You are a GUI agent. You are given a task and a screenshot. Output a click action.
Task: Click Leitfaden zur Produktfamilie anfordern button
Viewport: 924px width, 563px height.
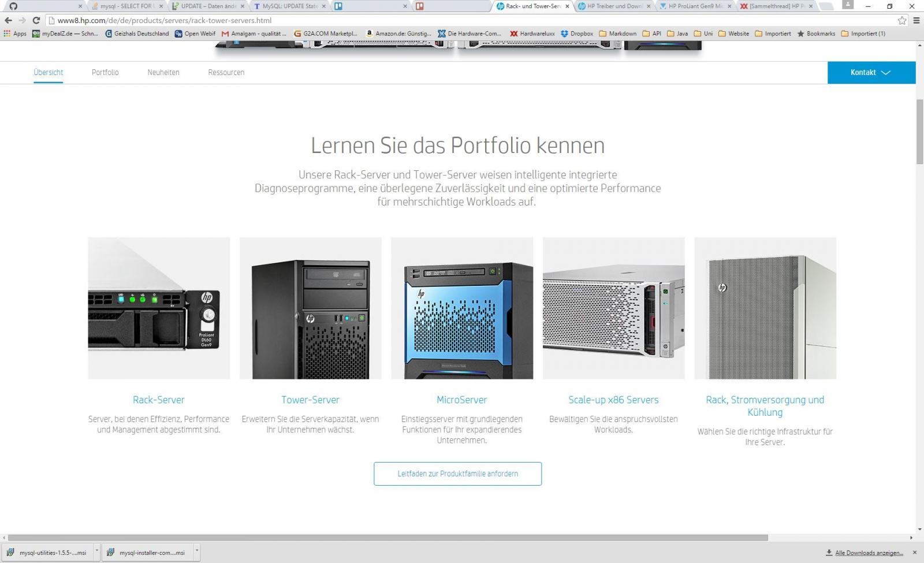[x=458, y=473]
